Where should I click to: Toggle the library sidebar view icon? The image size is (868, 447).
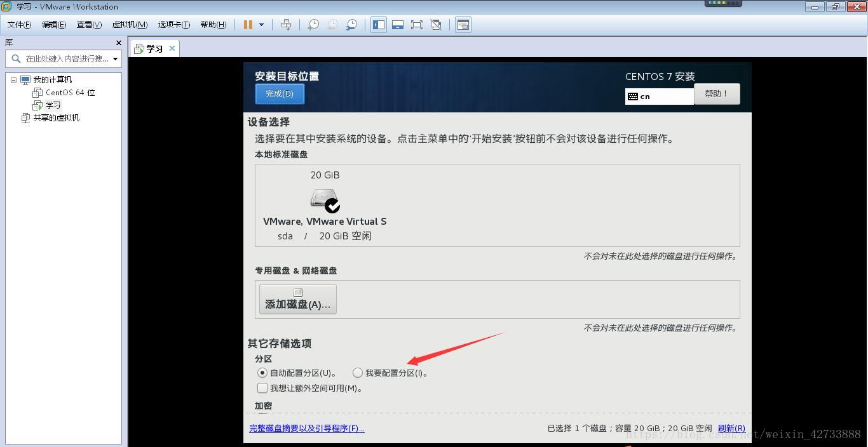click(379, 25)
